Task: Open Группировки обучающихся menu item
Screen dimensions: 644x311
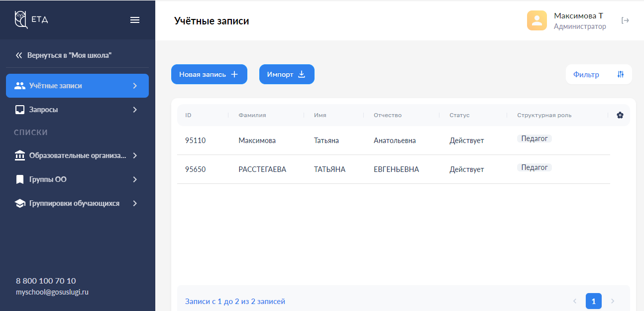Action: tap(74, 203)
